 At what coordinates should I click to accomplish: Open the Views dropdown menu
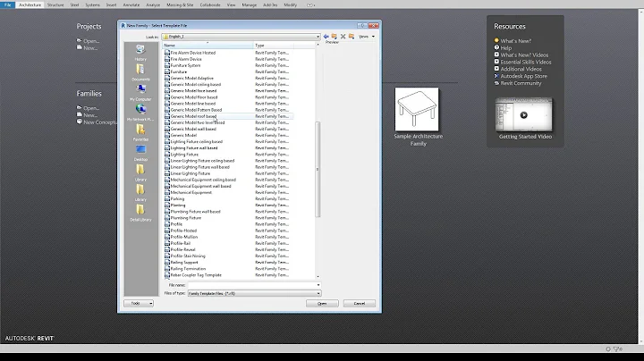coord(366,37)
